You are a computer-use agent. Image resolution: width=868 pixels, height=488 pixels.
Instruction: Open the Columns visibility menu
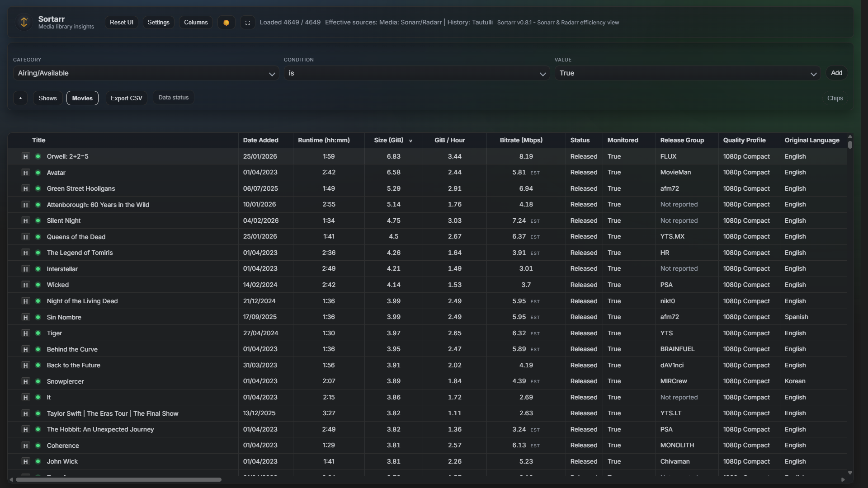click(196, 23)
